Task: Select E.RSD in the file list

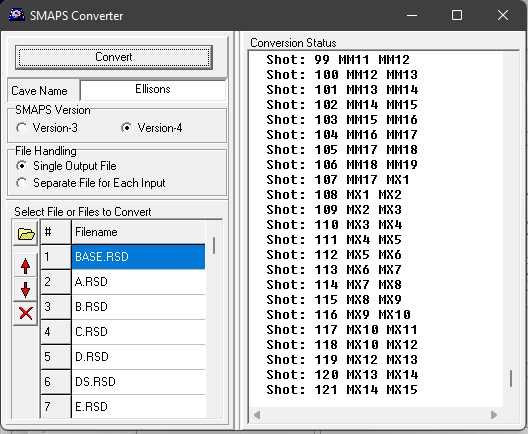Action: pos(138,406)
